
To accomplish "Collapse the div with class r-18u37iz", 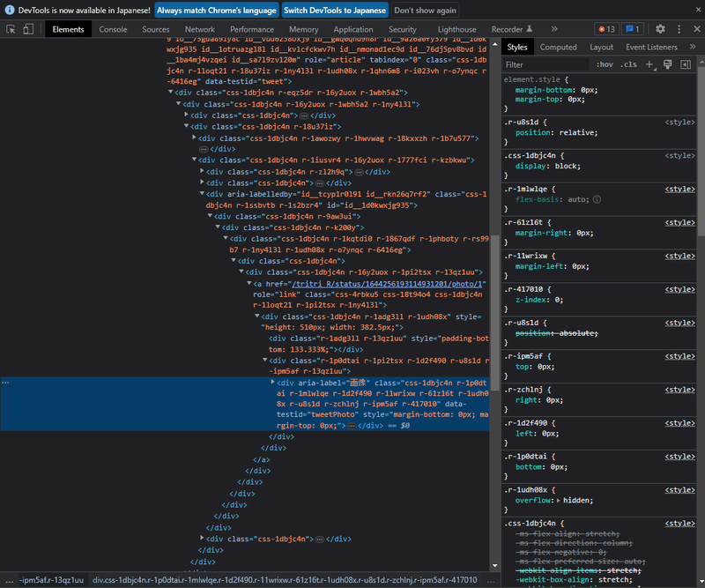I will tap(186, 126).
